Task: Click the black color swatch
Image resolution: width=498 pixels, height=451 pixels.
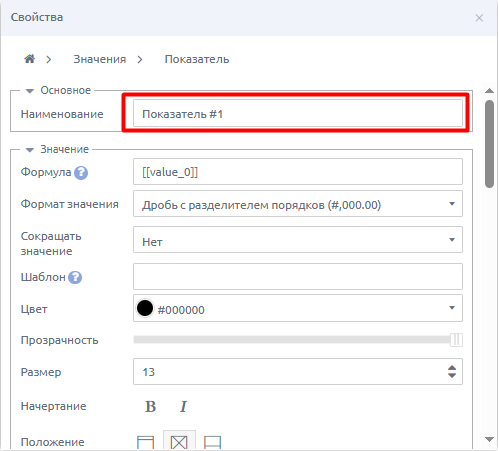Action: (x=145, y=308)
